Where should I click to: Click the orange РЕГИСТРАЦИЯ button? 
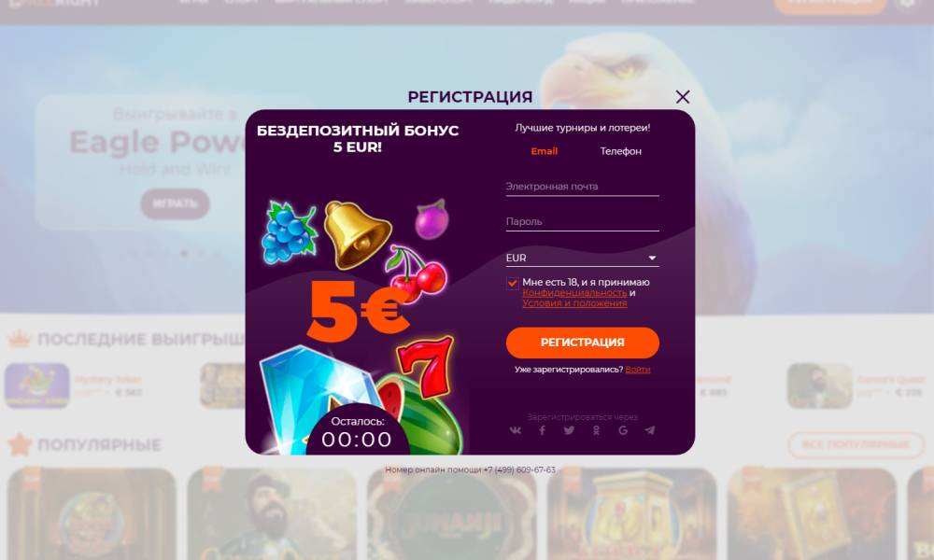tap(582, 343)
